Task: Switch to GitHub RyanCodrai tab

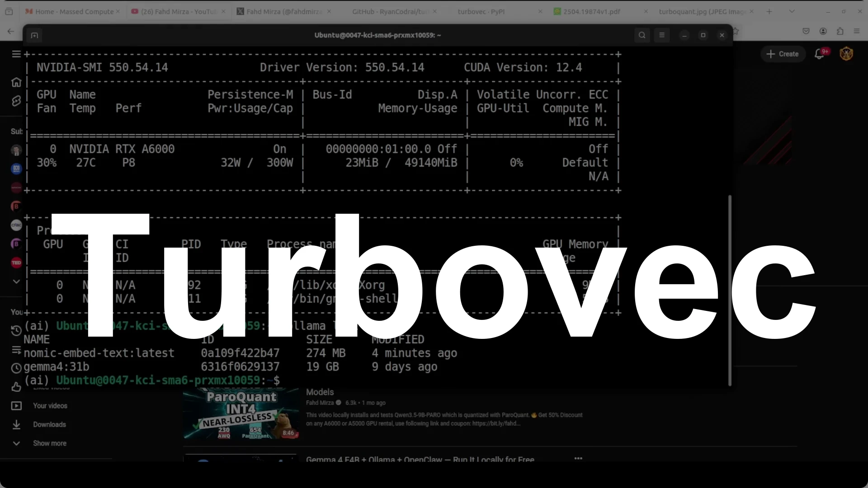Action: tap(390, 11)
